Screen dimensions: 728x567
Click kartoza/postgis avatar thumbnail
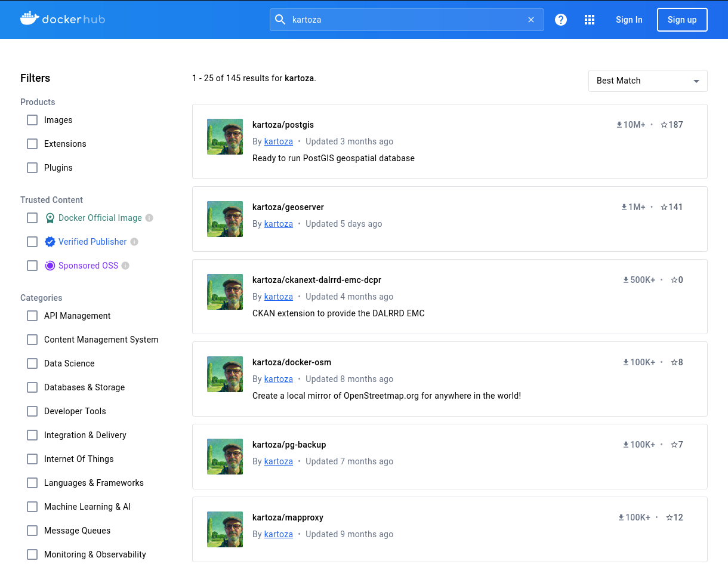(x=225, y=137)
